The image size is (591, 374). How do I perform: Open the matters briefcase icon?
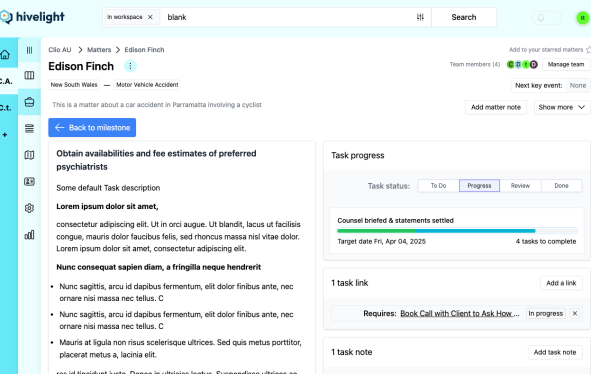[29, 102]
